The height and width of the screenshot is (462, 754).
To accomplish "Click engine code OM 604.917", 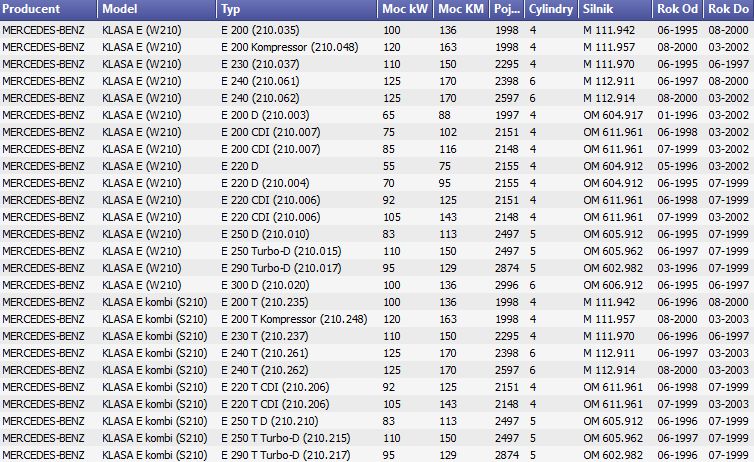I will 613,115.
